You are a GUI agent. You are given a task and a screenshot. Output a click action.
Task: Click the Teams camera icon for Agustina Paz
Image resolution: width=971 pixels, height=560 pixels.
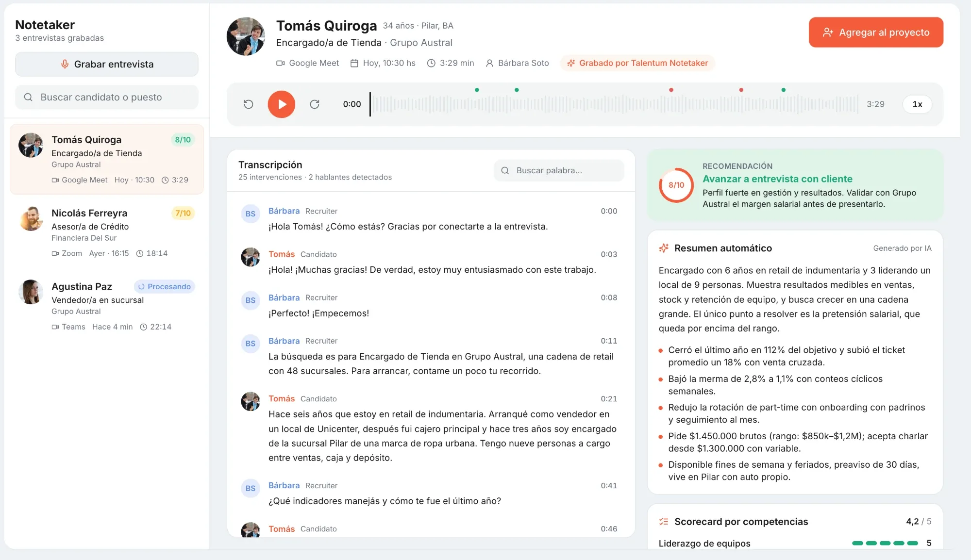(x=55, y=327)
